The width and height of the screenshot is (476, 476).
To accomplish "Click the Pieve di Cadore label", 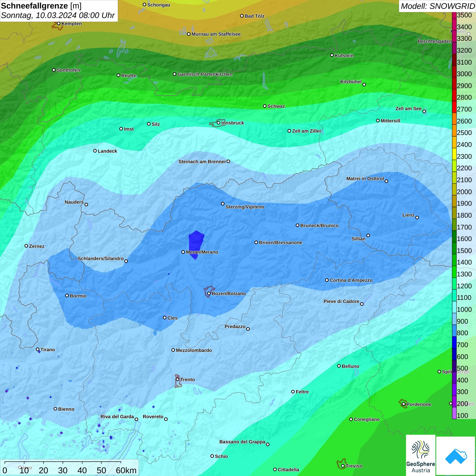I will [x=341, y=301].
